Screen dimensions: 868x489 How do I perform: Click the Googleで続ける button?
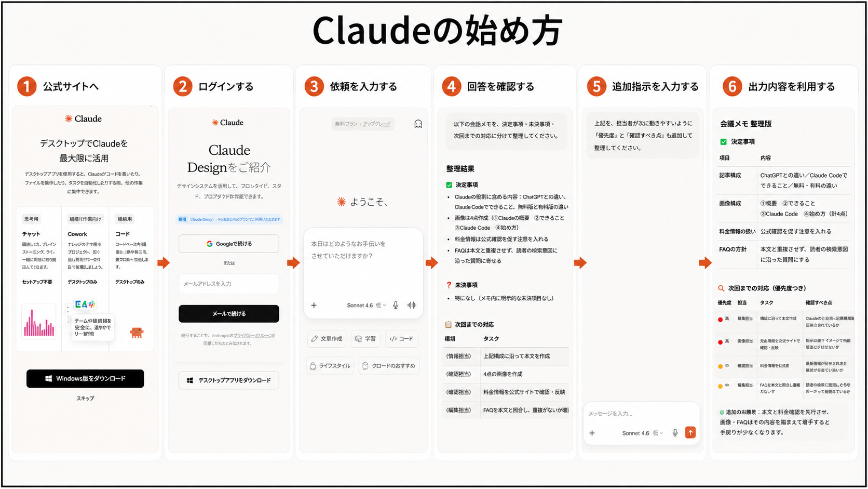point(229,244)
